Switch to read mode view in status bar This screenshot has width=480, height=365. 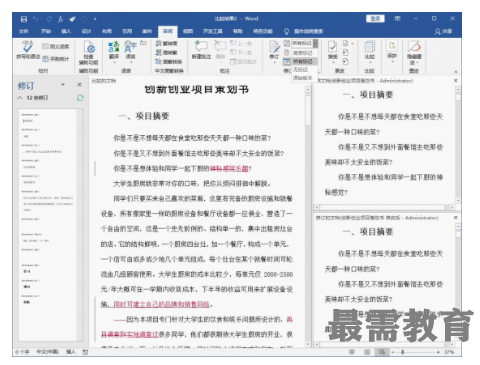[x=352, y=352]
